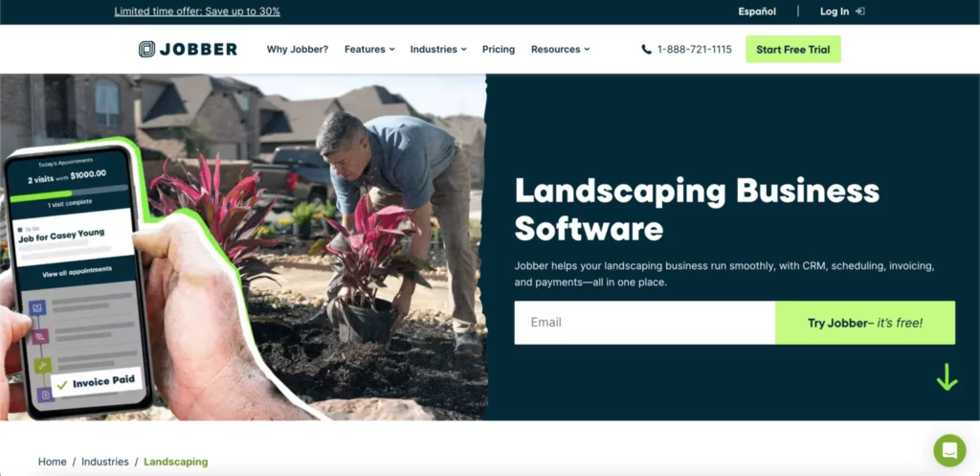The image size is (980, 476).
Task: Click into the Email input field
Action: [644, 323]
